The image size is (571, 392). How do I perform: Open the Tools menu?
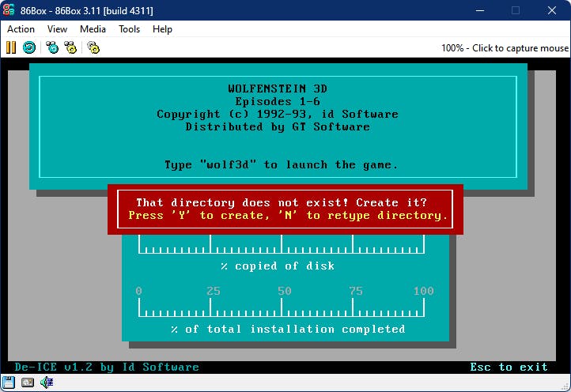click(129, 29)
